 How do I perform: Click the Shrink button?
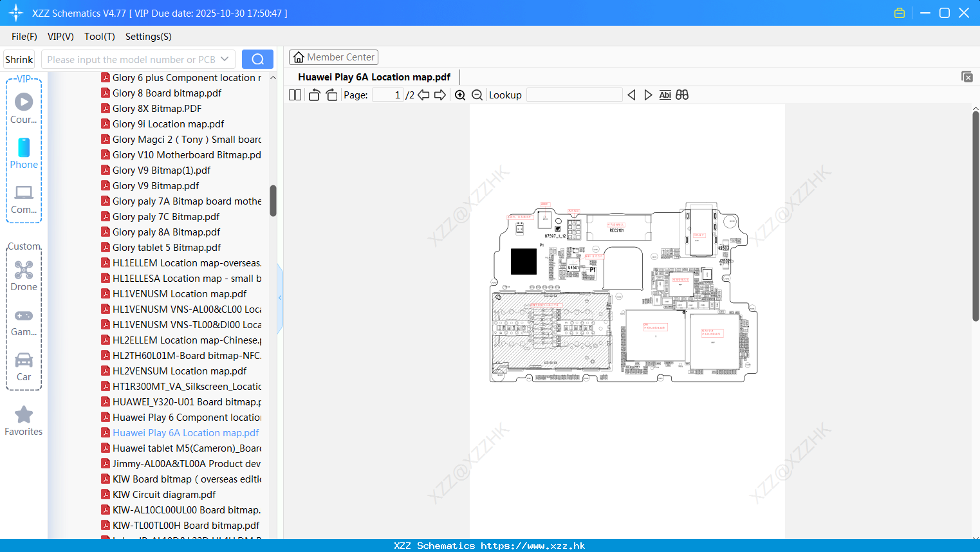point(19,59)
